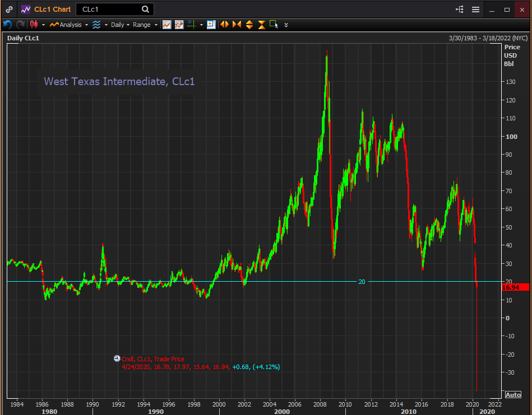Select the green crosshair tool
The width and height of the screenshot is (532, 415).
point(192,25)
